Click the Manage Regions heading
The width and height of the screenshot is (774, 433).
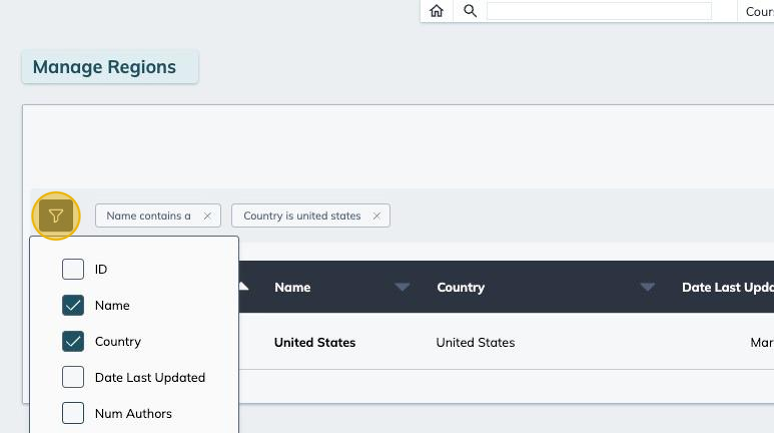click(x=104, y=67)
